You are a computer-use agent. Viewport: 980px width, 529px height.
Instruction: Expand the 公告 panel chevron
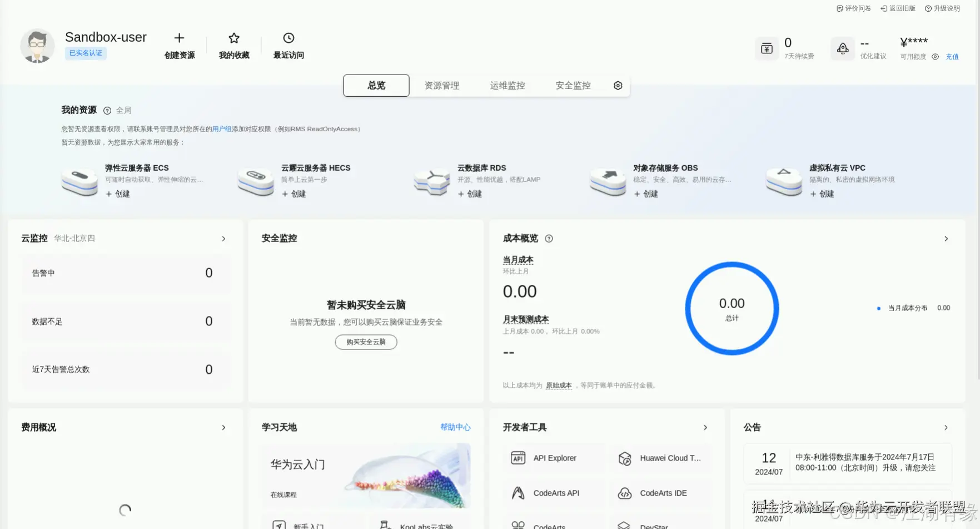click(946, 427)
